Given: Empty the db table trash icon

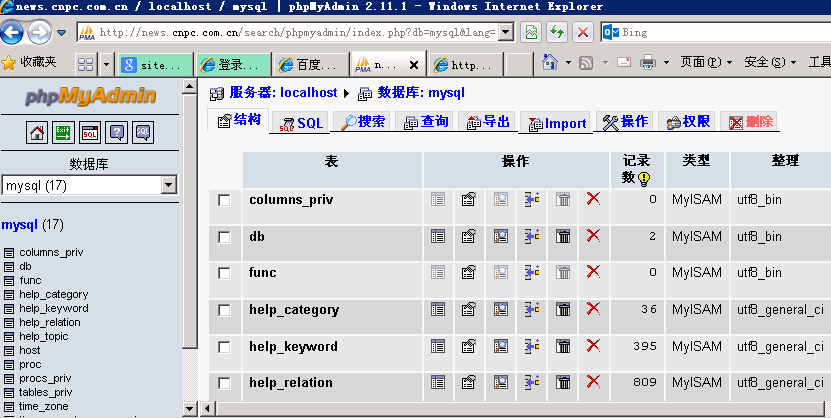Looking at the screenshot, I should (563, 236).
